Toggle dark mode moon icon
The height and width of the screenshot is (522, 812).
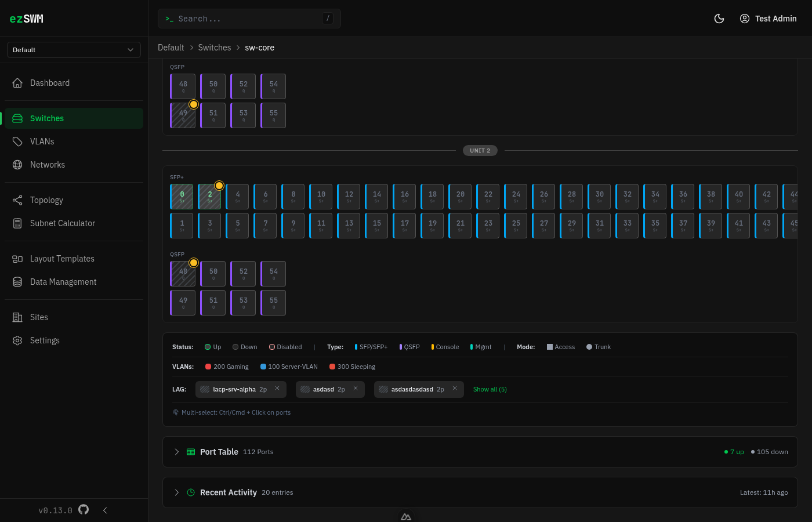pos(719,19)
